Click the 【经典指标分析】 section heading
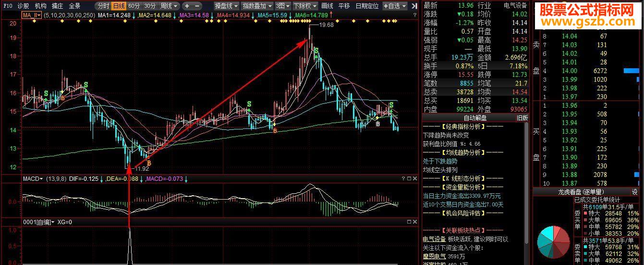This screenshot has width=644, height=265. (x=462, y=126)
